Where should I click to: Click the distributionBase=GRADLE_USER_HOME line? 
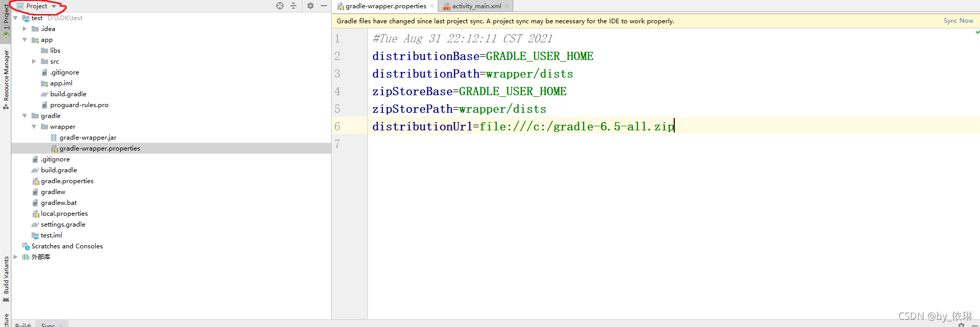click(483, 56)
